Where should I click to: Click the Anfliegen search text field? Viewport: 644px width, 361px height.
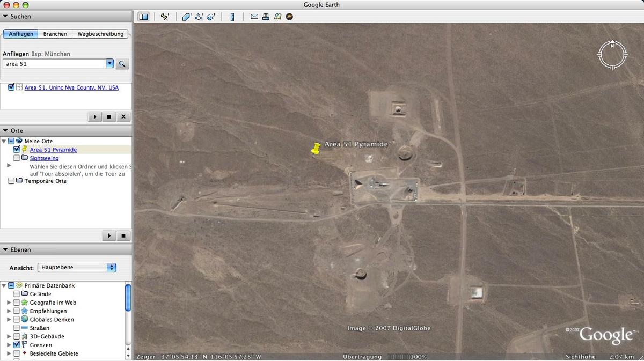(55, 64)
